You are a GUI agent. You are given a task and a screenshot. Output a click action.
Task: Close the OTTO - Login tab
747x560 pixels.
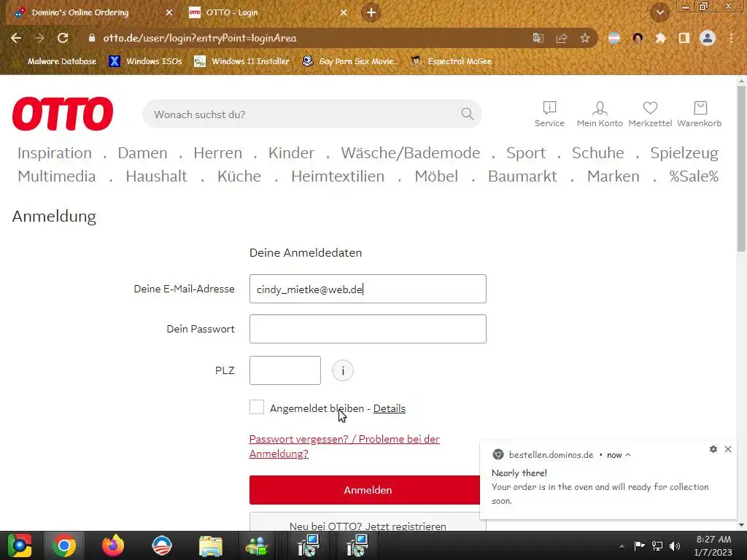344,13
